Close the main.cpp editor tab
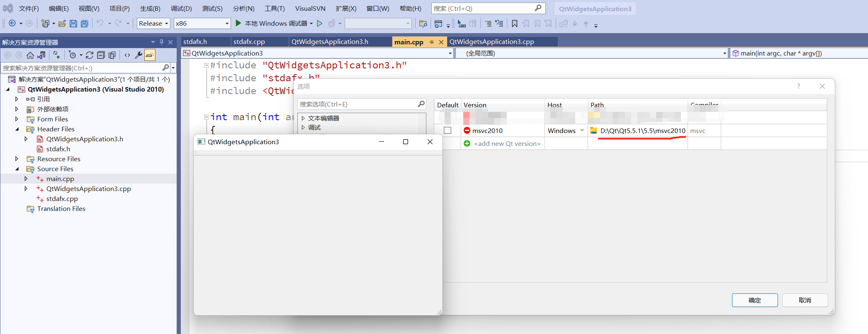 (441, 42)
